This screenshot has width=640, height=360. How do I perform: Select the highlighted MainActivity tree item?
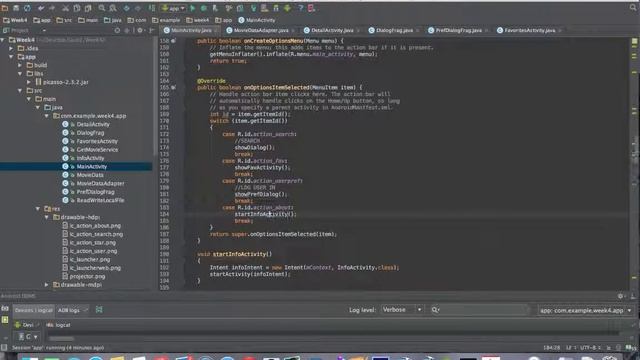pos(76,167)
